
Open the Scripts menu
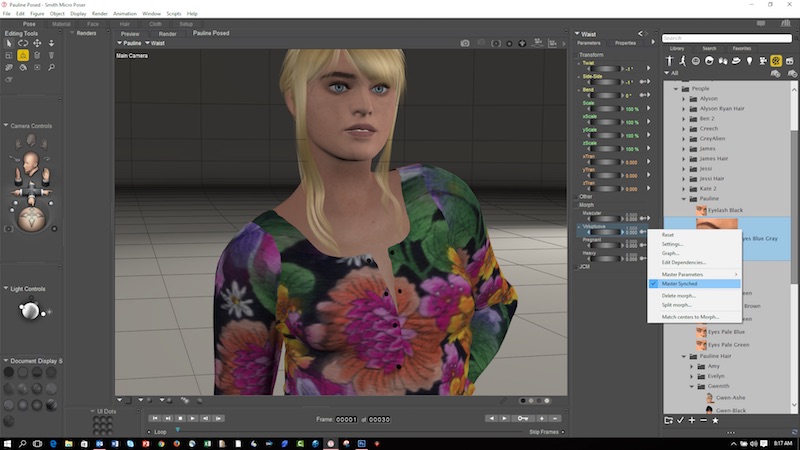173,14
